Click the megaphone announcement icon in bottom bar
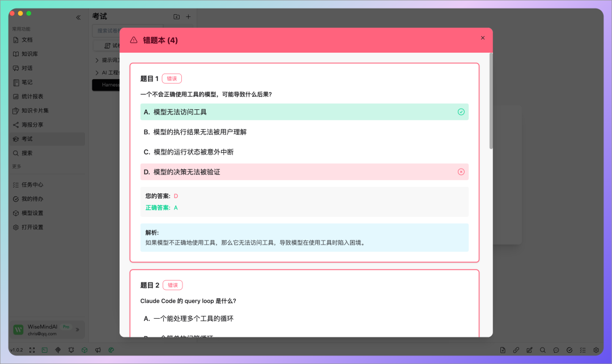Image resolution: width=612 pixels, height=364 pixels. coord(98,350)
